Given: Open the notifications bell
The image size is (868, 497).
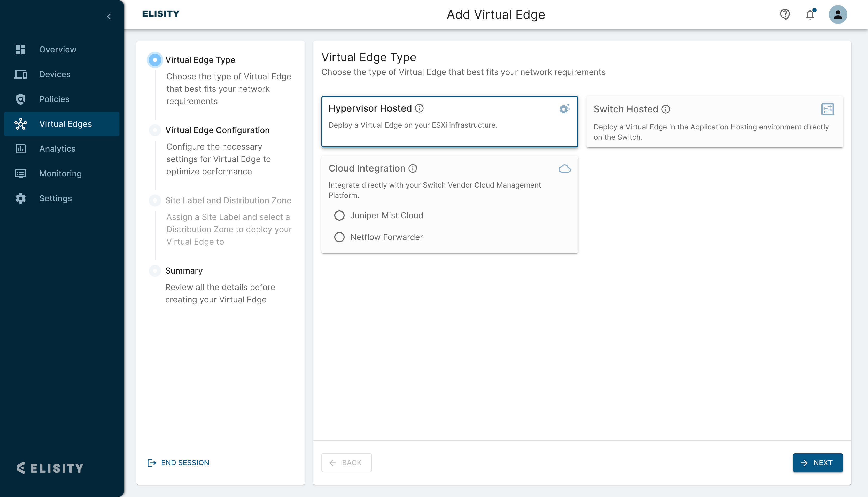Looking at the screenshot, I should coord(810,14).
